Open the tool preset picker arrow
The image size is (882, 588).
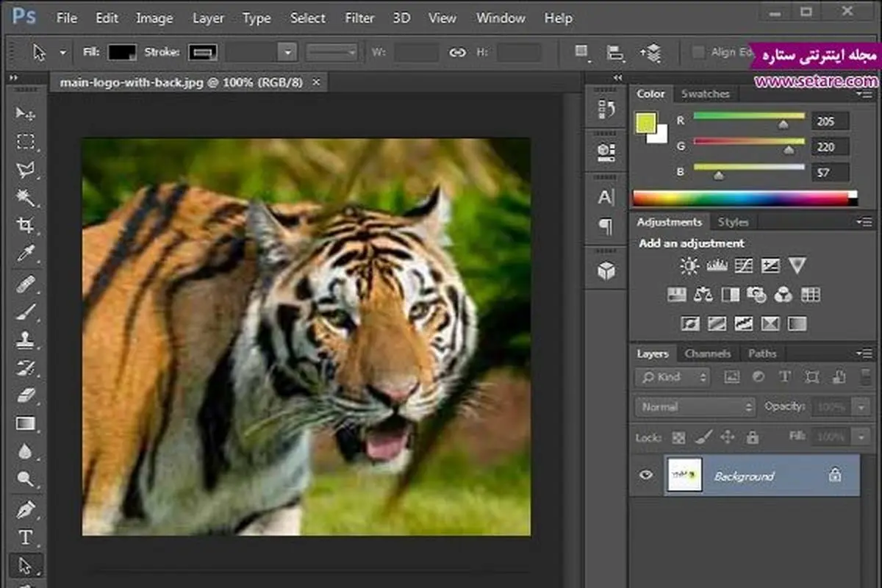click(63, 53)
